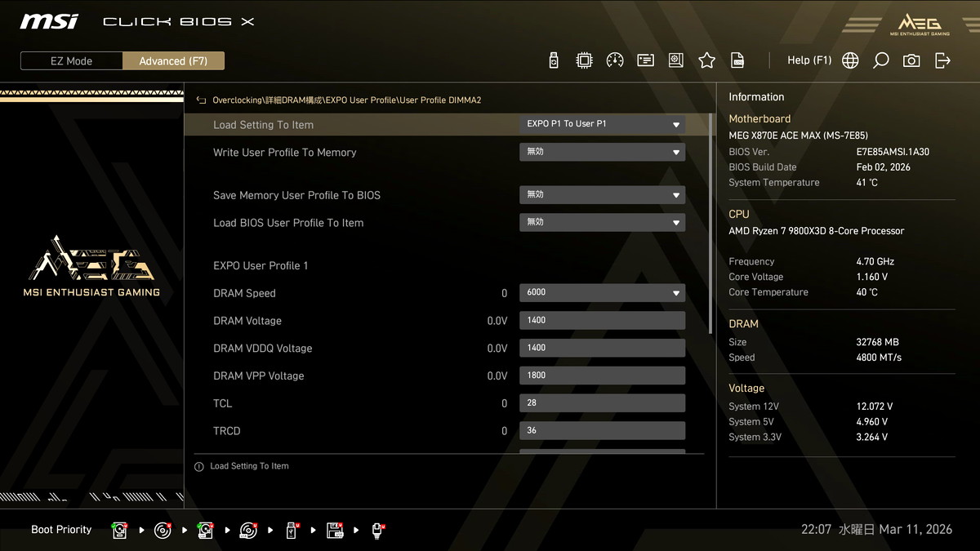
Task: Click the exit arrow icon
Action: tap(942, 60)
